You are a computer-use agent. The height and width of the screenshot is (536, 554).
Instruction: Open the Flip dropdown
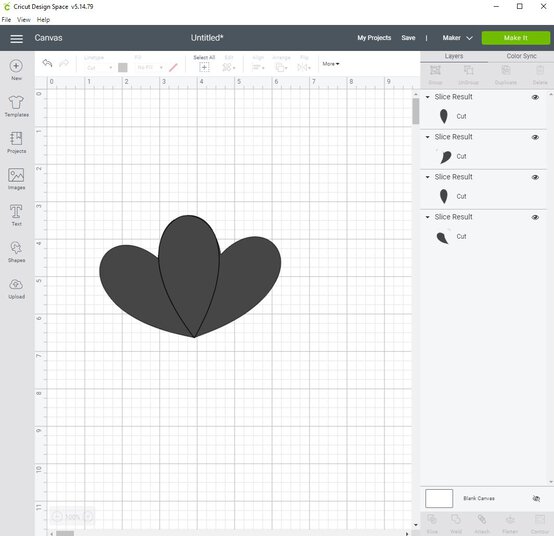[x=304, y=67]
